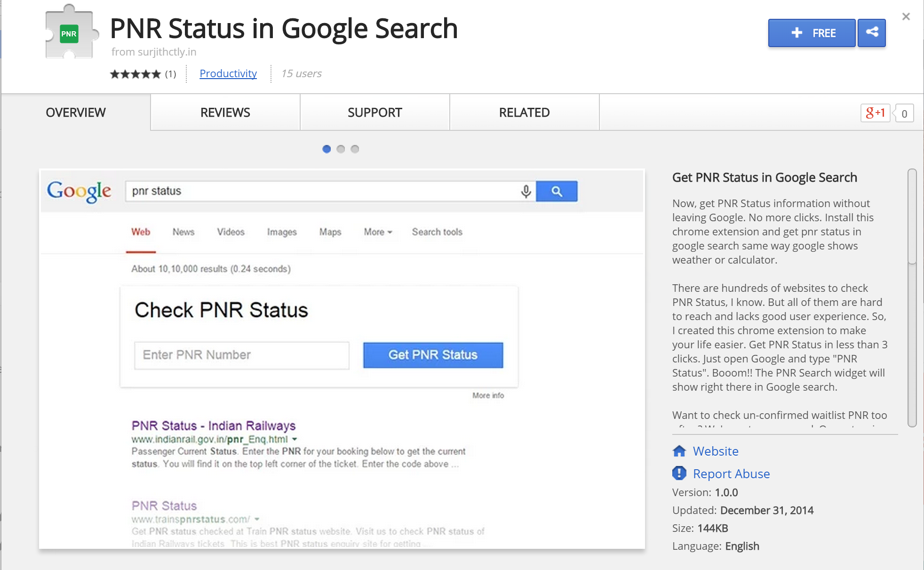
Task: Click the Report Abuse link
Action: [731, 474]
